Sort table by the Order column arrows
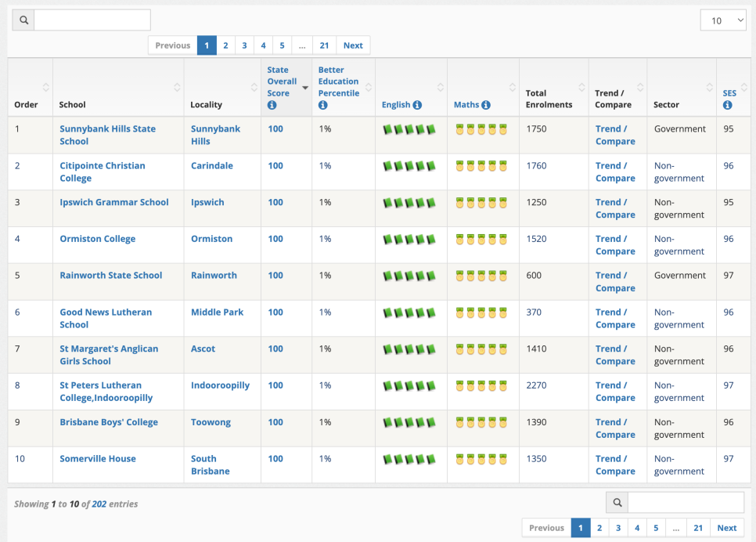 [45, 87]
